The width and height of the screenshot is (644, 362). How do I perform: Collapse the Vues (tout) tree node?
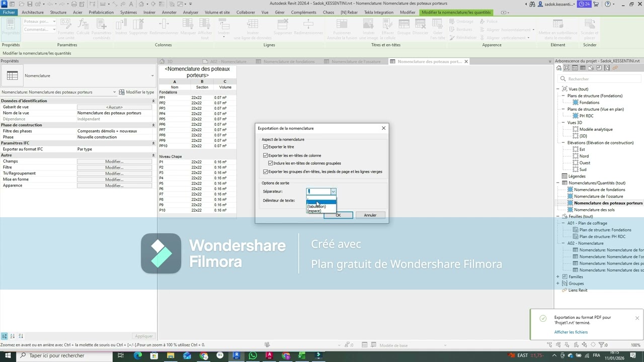pos(558,89)
